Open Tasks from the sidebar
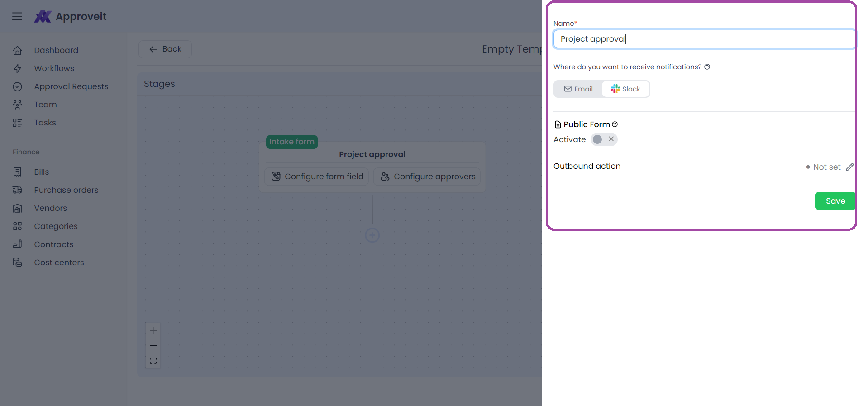This screenshot has height=406, width=868. (x=45, y=123)
